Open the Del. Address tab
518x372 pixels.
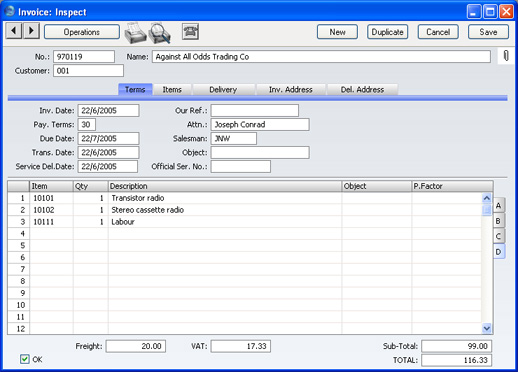[362, 89]
